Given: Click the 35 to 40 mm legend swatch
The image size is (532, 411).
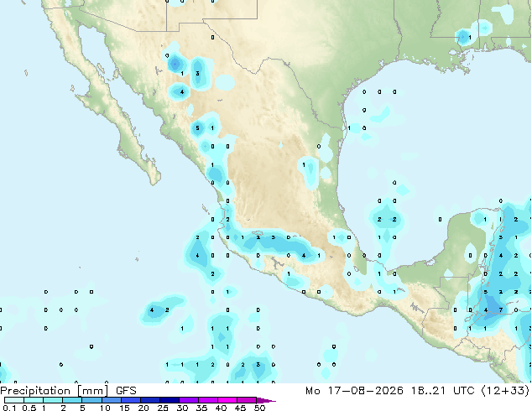Looking at the screenshot, I should pyautogui.click(x=207, y=400).
